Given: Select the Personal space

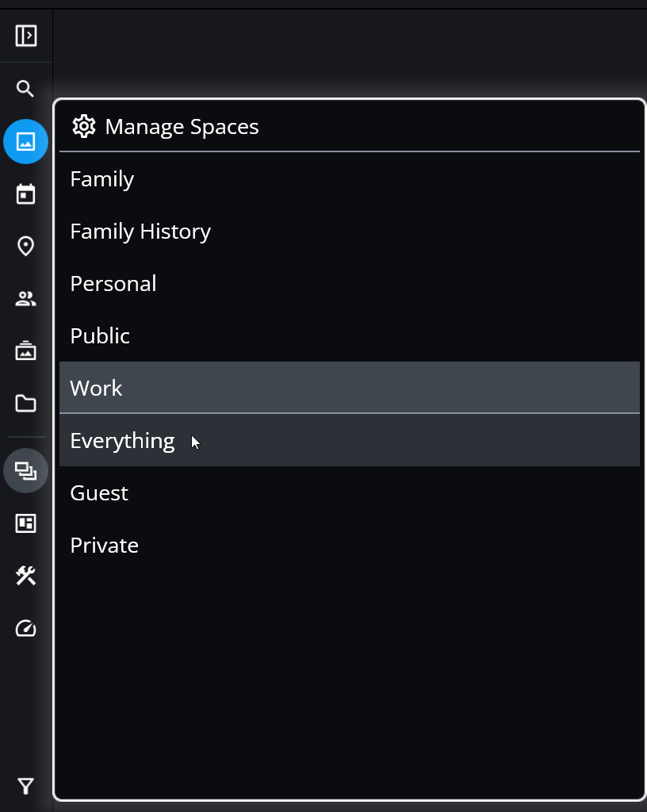Looking at the screenshot, I should 113,284.
